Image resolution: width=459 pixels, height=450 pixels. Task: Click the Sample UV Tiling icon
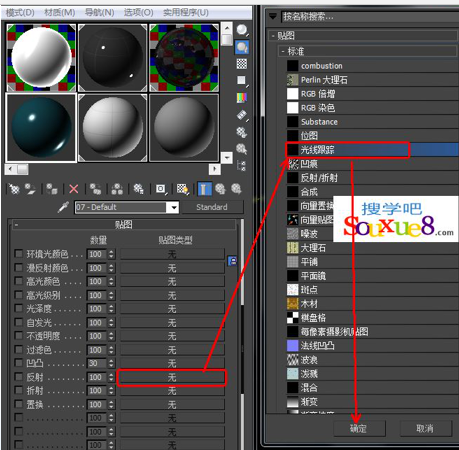point(242,80)
